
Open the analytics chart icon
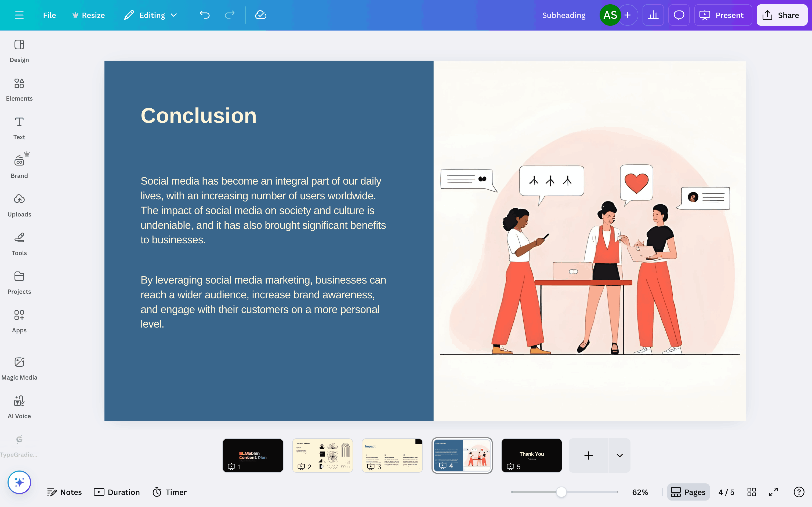tap(653, 15)
